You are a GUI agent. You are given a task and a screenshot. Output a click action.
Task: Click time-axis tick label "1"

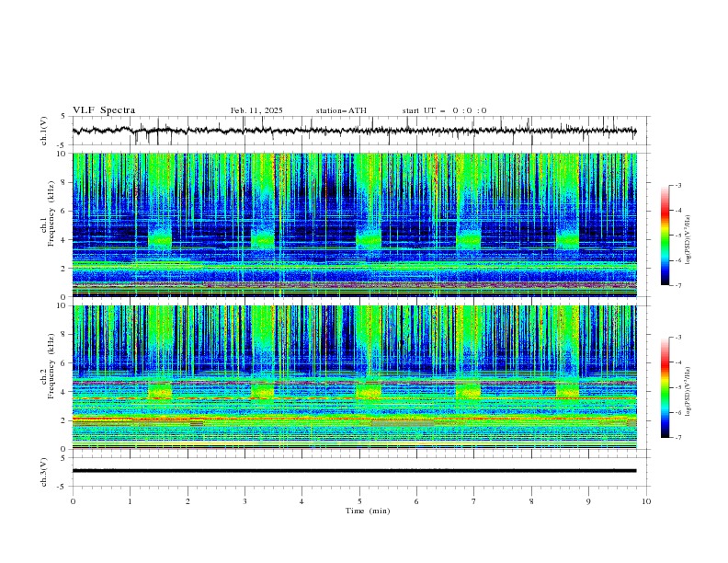131,501
